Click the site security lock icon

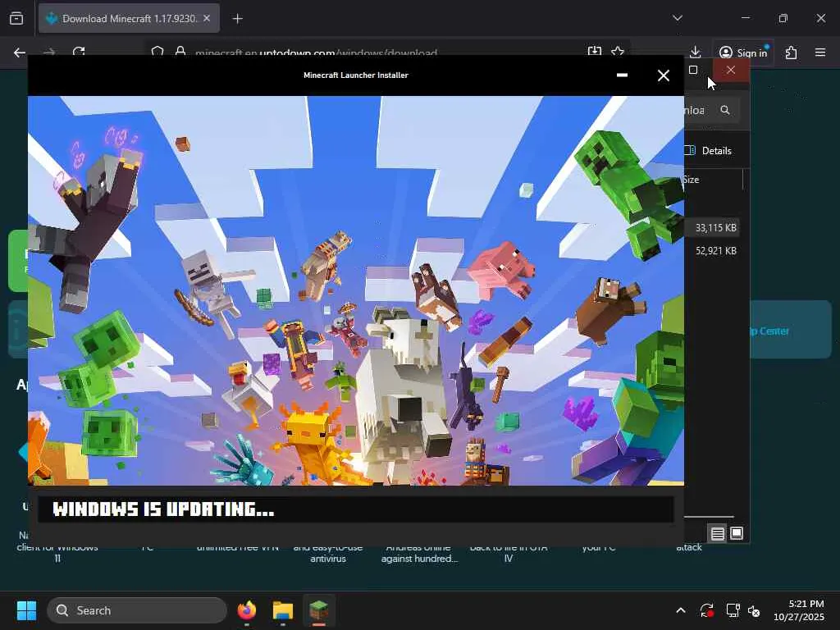180,52
